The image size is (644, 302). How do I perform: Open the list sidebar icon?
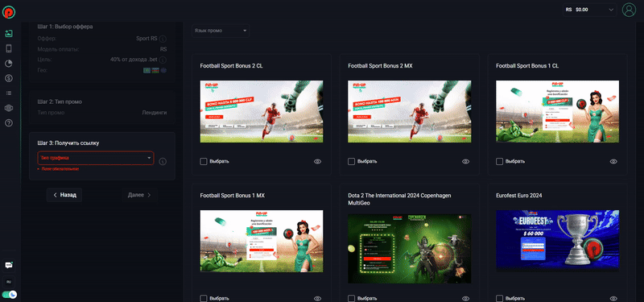tap(9, 93)
